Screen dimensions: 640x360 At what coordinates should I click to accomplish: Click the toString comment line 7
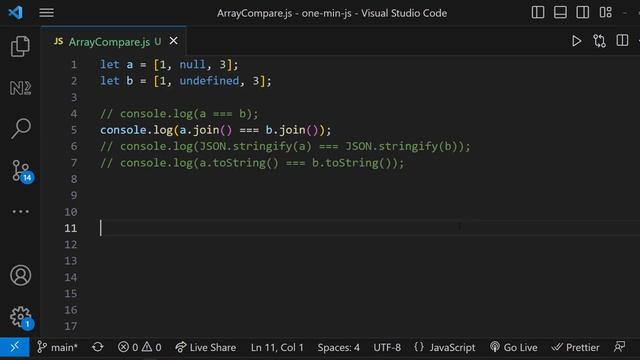point(252,163)
